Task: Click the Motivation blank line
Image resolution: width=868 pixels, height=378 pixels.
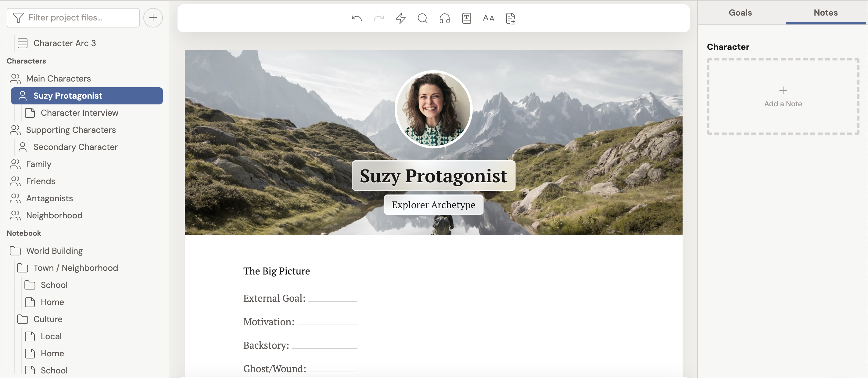Action: [327, 322]
